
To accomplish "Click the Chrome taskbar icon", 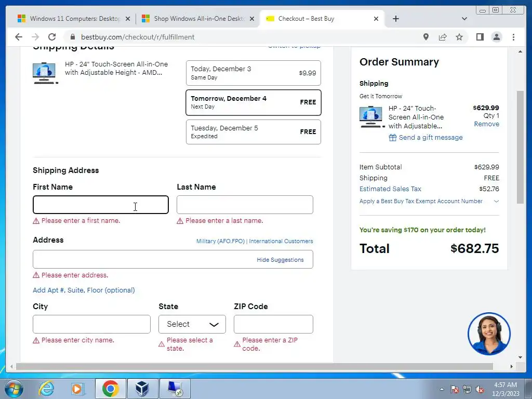I will click(x=110, y=389).
